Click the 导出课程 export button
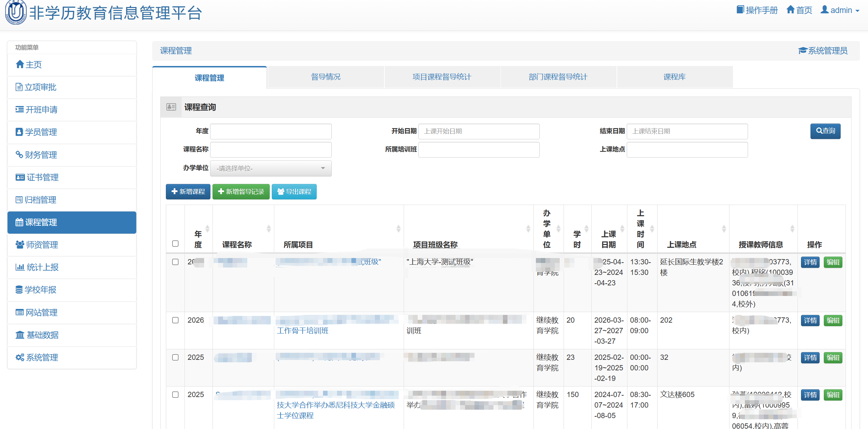This screenshot has height=429, width=868. (x=294, y=192)
